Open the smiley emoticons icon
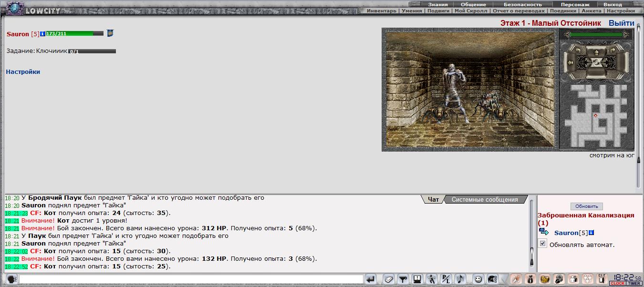 (x=478, y=279)
